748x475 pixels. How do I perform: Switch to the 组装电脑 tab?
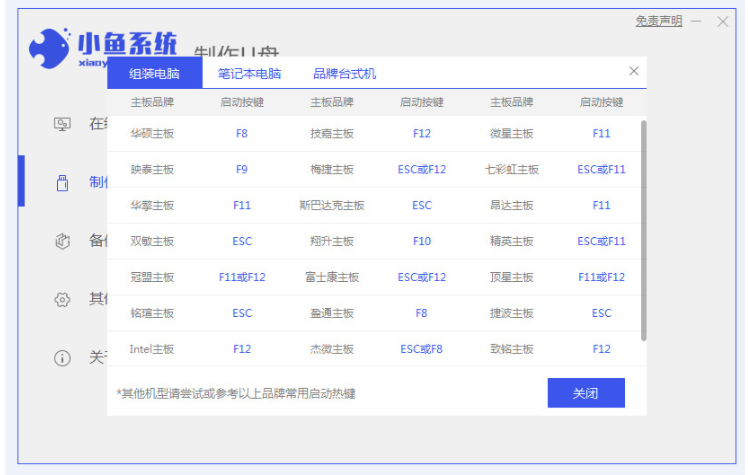pyautogui.click(x=154, y=74)
